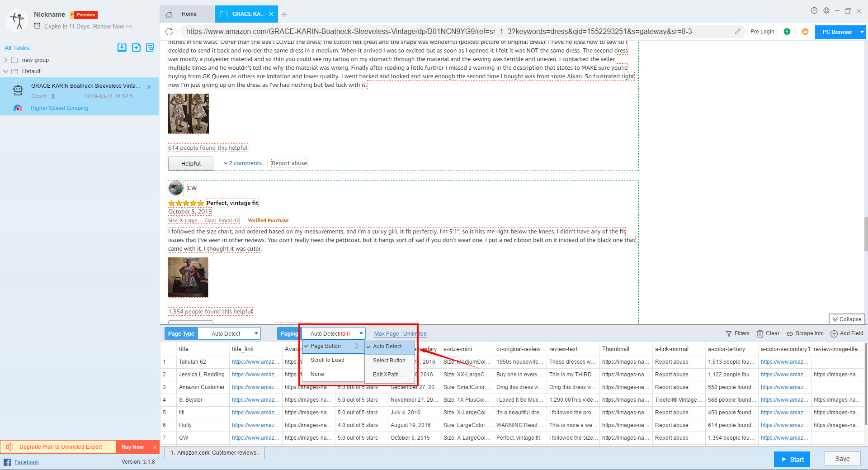868x470 pixels.
Task: Open the task search icon
Action: click(150, 47)
